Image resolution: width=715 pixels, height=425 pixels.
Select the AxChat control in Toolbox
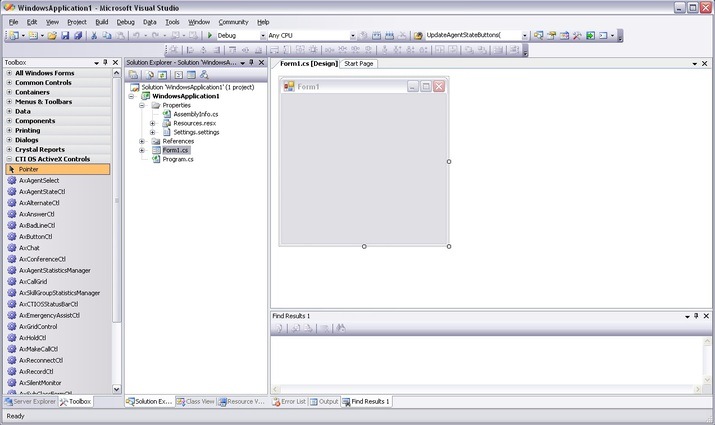coord(29,247)
